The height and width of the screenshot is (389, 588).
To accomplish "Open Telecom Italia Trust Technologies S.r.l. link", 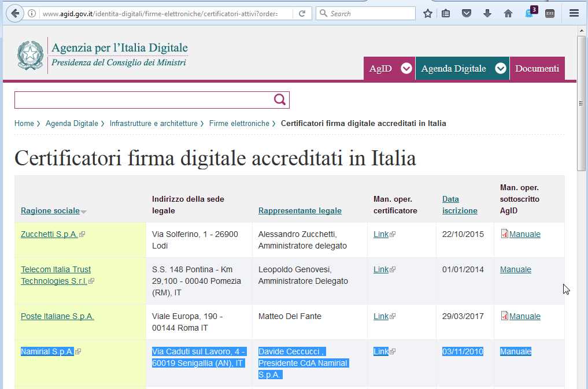I will [x=56, y=275].
